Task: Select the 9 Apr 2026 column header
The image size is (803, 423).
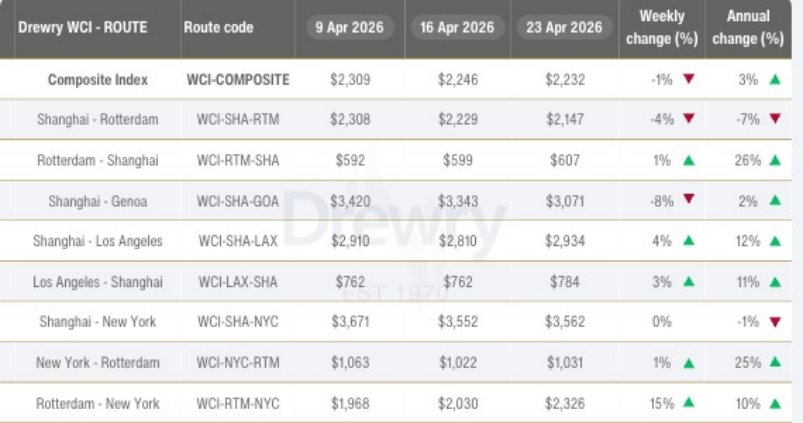Action: tap(349, 28)
